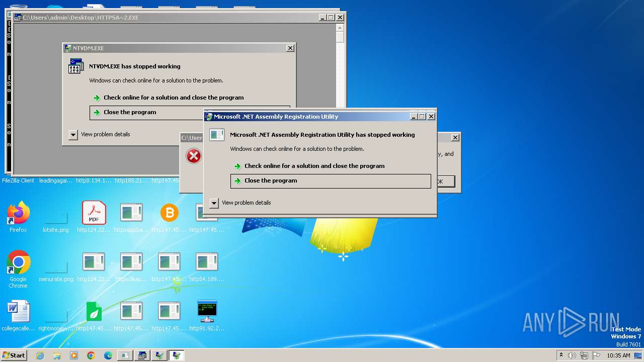Select the menurate.png desktop file
The image size is (644, 362).
(x=56, y=266)
